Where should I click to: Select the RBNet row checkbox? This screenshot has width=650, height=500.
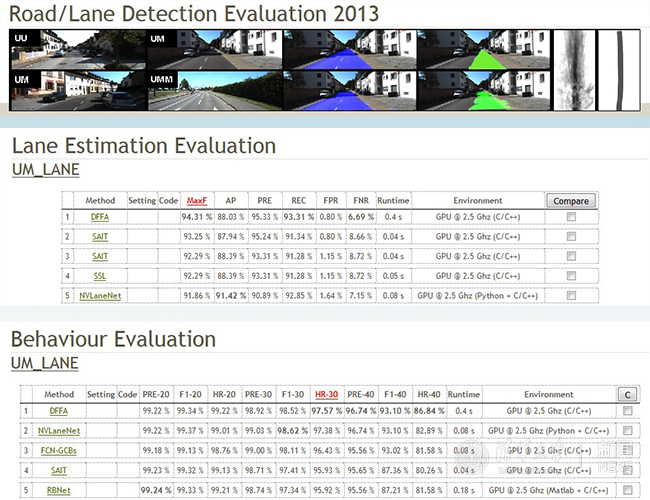[x=627, y=490]
